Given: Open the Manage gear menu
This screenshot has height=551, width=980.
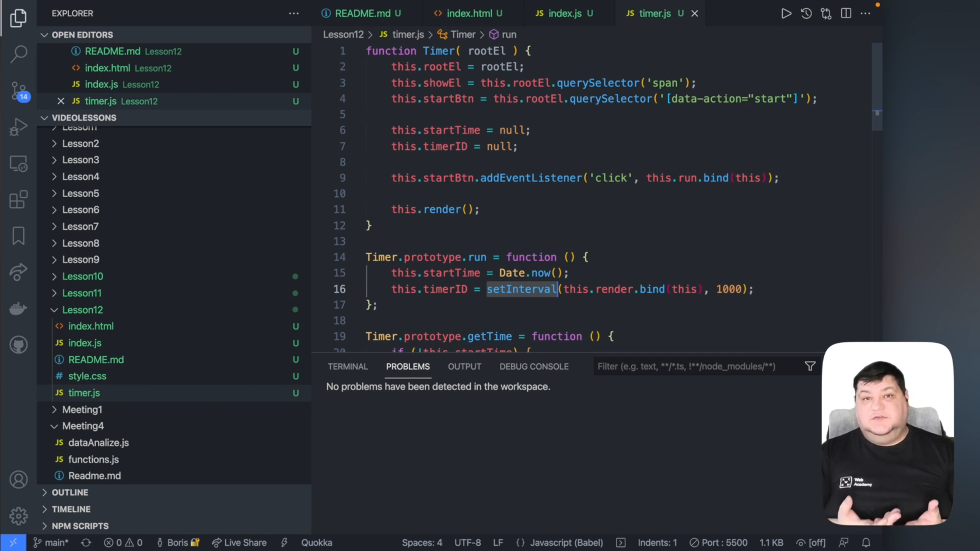Looking at the screenshot, I should (19, 515).
